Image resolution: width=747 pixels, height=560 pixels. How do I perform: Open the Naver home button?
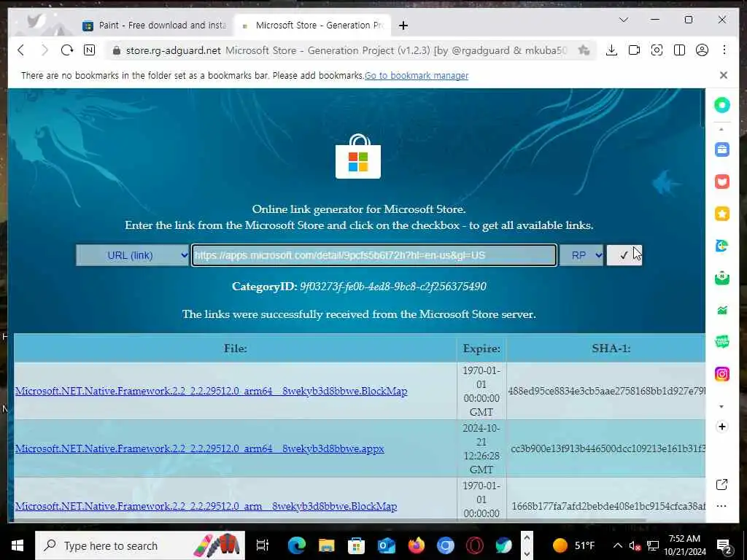(x=89, y=50)
